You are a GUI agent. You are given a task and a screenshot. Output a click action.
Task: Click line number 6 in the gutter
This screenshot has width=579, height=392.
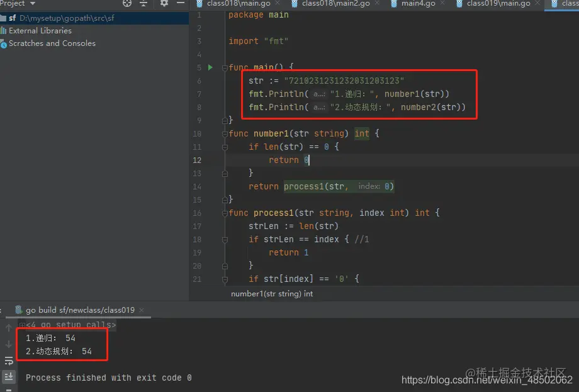(199, 81)
